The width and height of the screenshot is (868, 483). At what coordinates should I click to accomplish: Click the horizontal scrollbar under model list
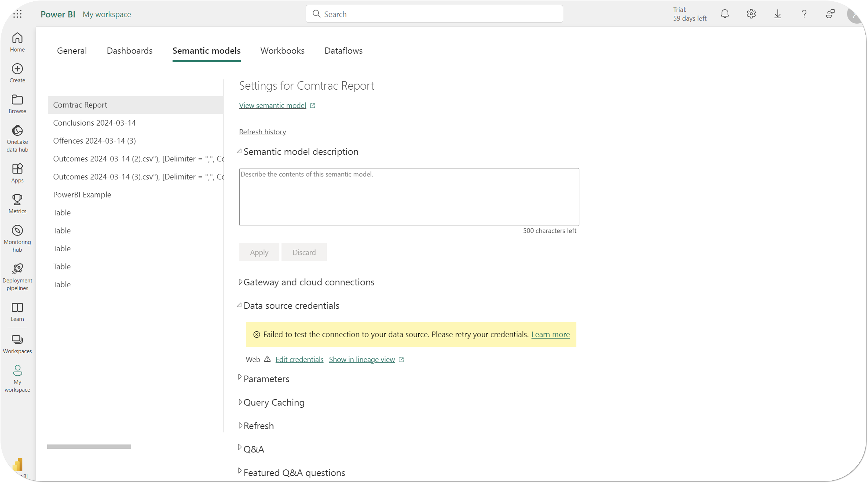(x=89, y=447)
